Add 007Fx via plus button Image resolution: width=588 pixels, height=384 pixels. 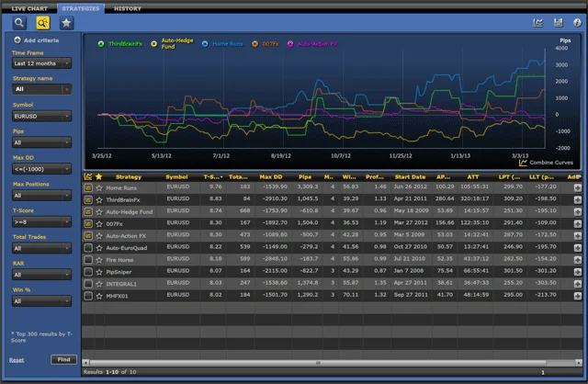tap(578, 224)
